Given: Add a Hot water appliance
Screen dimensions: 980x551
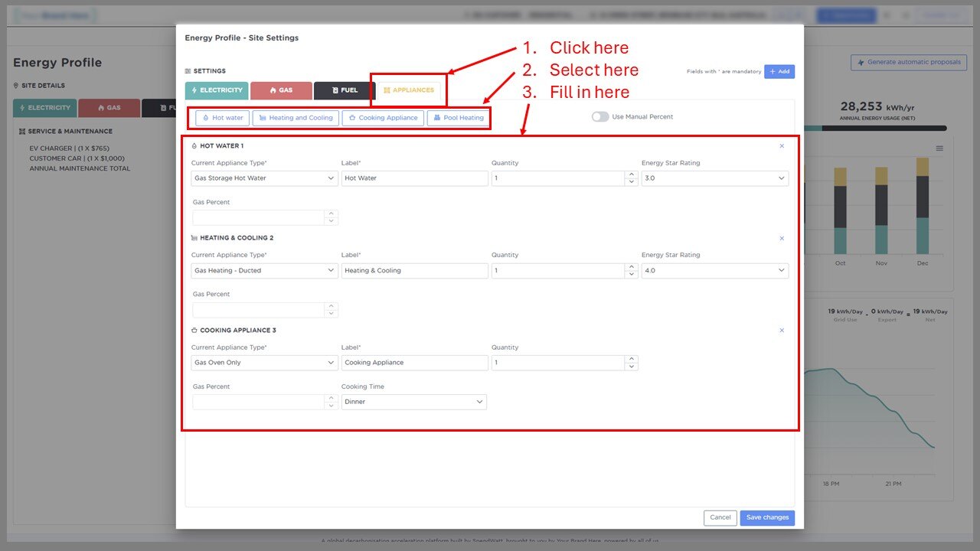Looking at the screenshot, I should 223,118.
